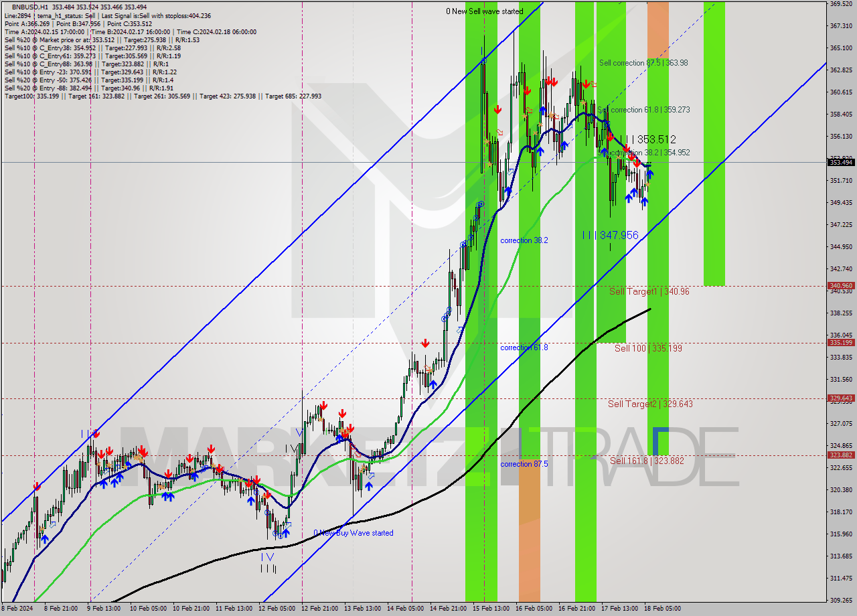
Task: Click the 347.225 price axis label
Action: (x=841, y=224)
